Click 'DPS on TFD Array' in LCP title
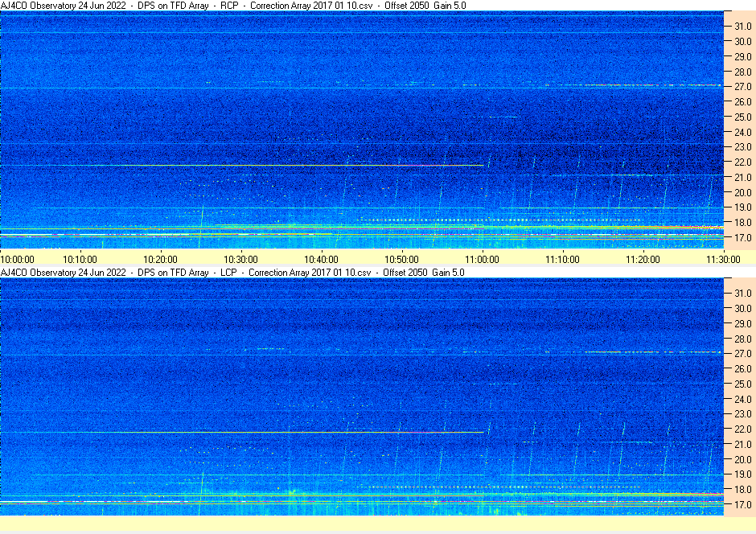Image resolution: width=756 pixels, height=534 pixels. coord(173,273)
